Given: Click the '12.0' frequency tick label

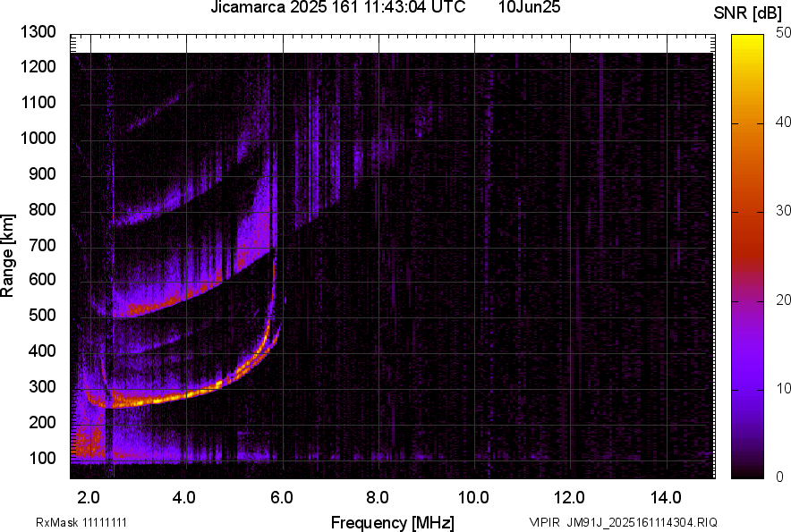Looking at the screenshot, I should click(x=569, y=497).
